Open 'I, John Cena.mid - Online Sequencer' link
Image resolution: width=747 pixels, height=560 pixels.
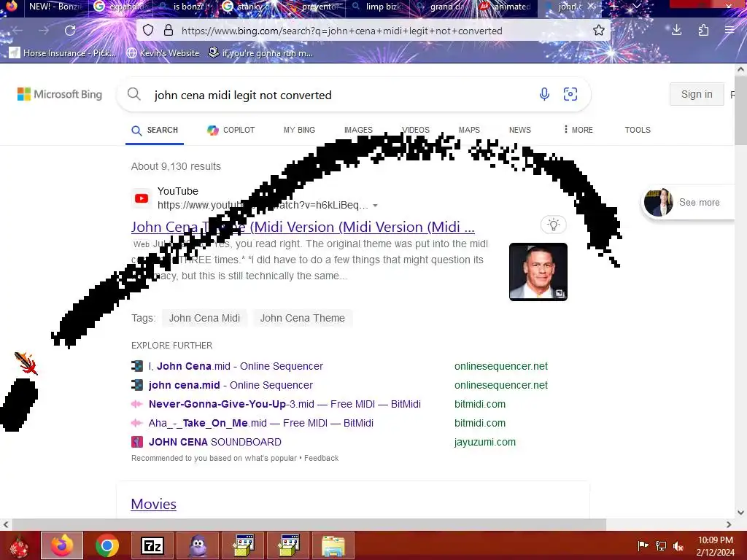click(x=236, y=366)
